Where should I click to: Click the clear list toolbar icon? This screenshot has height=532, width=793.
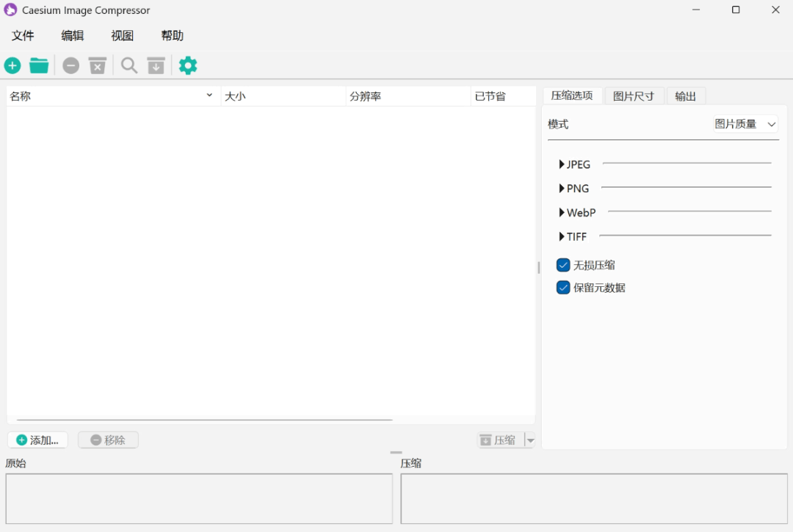(x=98, y=66)
